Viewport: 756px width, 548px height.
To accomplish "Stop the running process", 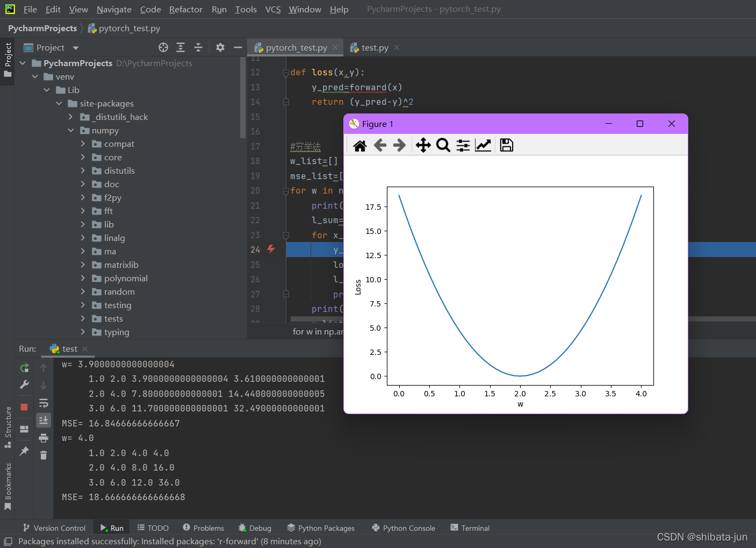I will pos(24,407).
